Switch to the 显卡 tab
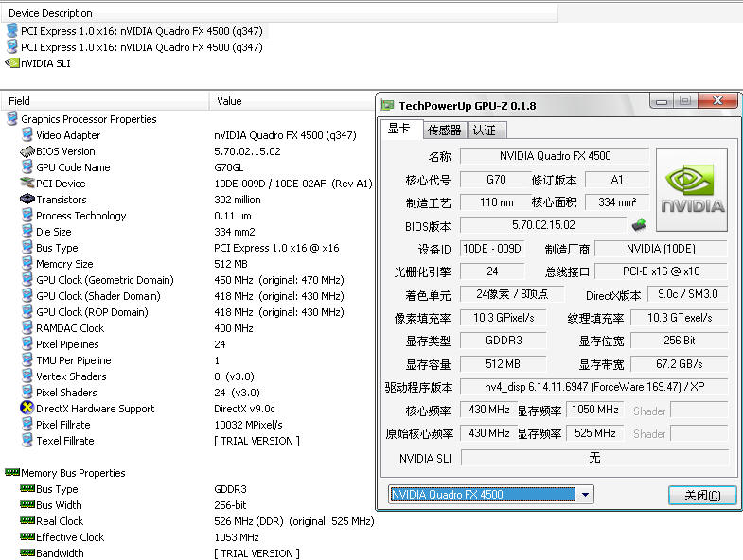Viewport: 743px width, 560px height. coord(400,129)
